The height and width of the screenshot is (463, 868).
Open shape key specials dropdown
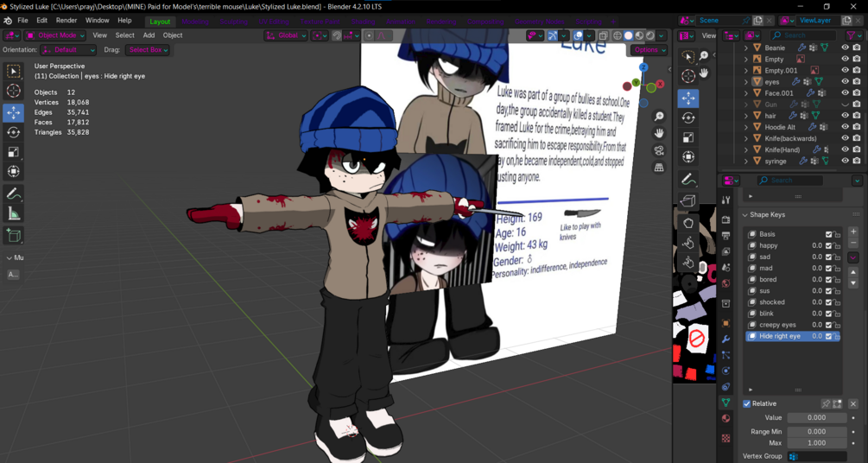tap(853, 257)
